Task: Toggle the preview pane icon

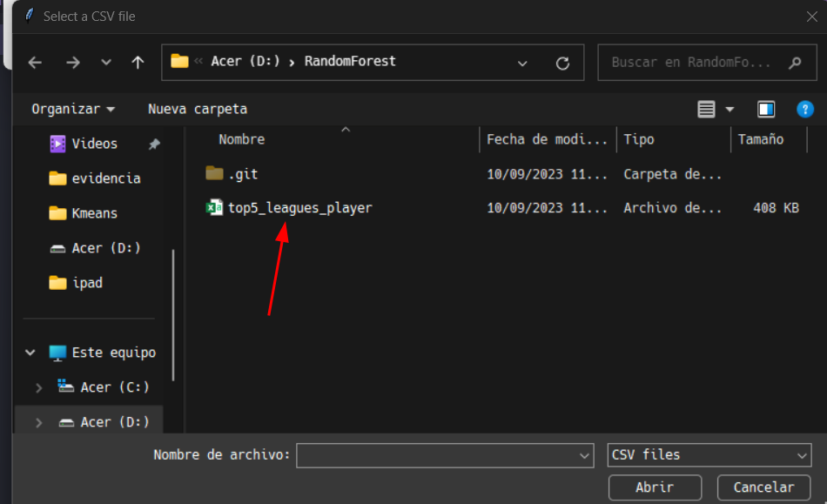Action: (x=765, y=109)
